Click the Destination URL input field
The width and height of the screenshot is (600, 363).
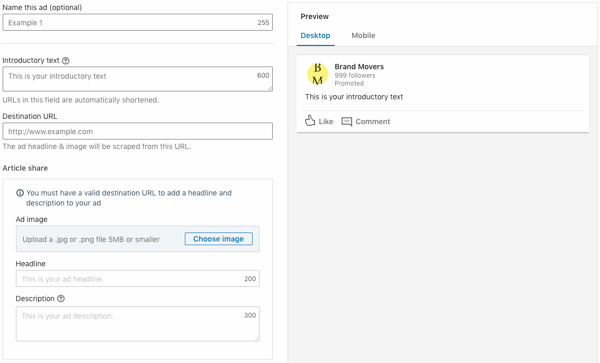tap(138, 131)
